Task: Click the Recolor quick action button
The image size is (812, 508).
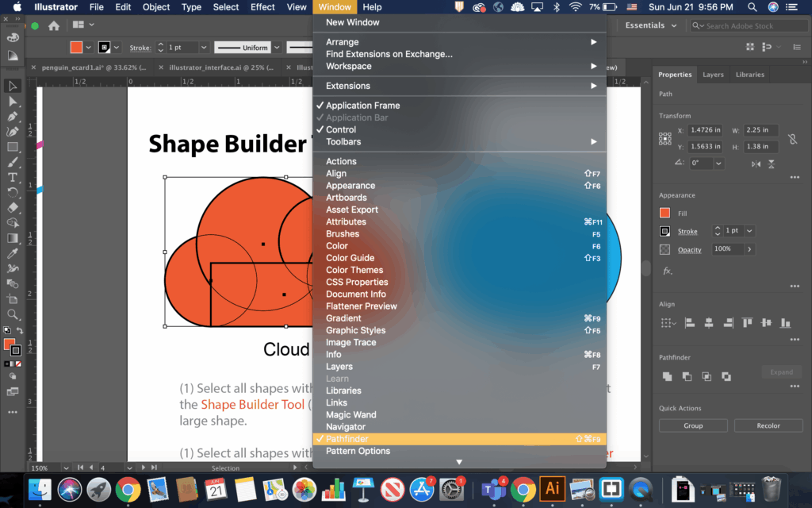Action: 768,425
